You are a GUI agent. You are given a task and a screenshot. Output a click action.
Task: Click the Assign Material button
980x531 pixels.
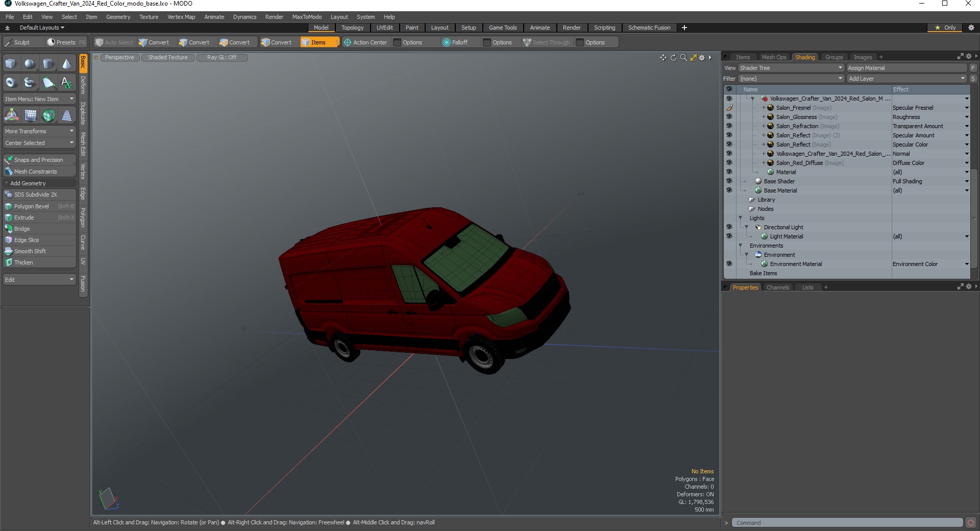point(906,68)
